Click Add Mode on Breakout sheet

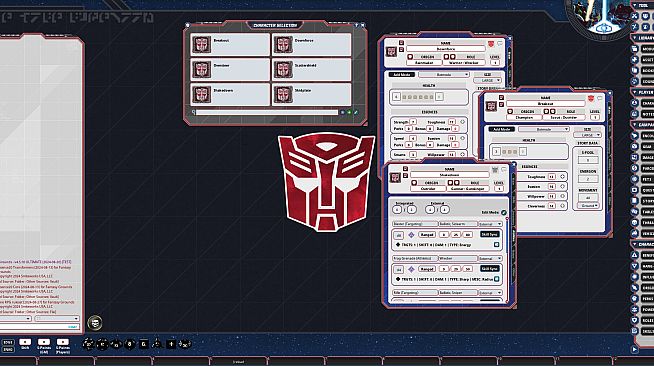(x=502, y=129)
